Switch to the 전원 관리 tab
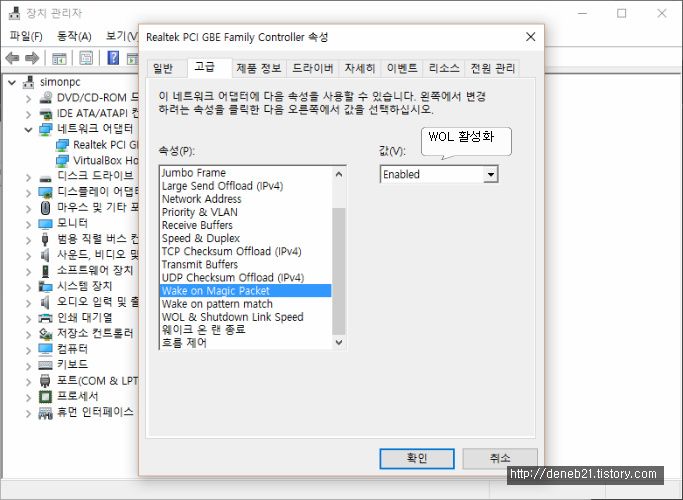This screenshot has width=683, height=500. click(x=493, y=68)
